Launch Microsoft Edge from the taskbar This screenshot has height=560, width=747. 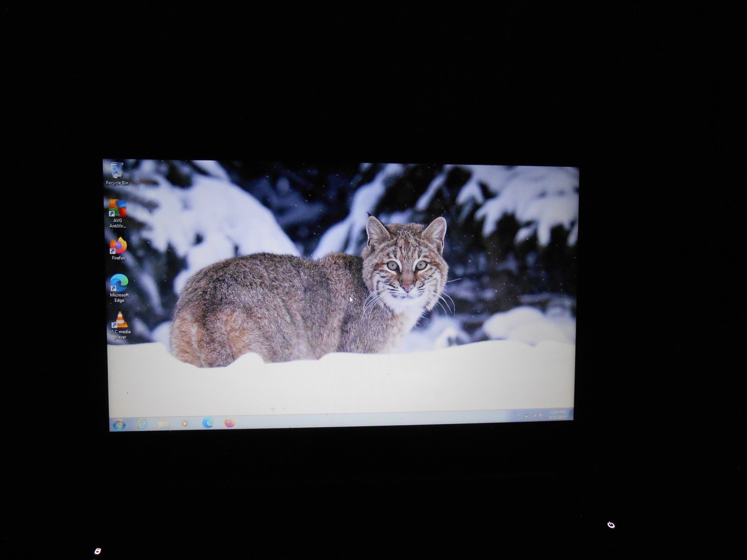click(208, 423)
